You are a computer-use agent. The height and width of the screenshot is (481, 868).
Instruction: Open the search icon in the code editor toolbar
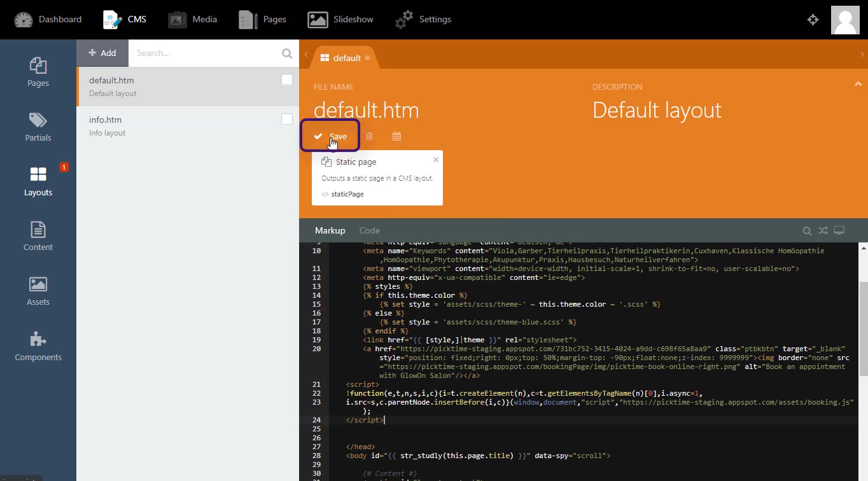[x=807, y=231]
